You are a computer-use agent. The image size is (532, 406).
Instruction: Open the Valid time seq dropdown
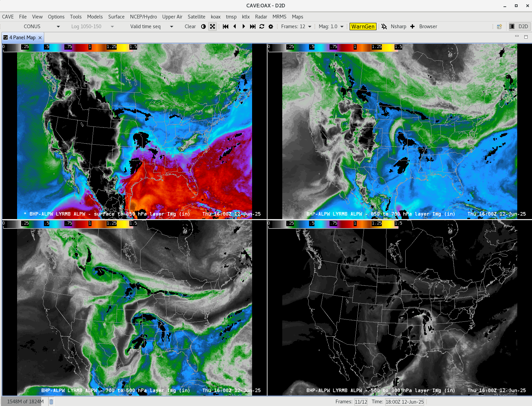coord(152,27)
